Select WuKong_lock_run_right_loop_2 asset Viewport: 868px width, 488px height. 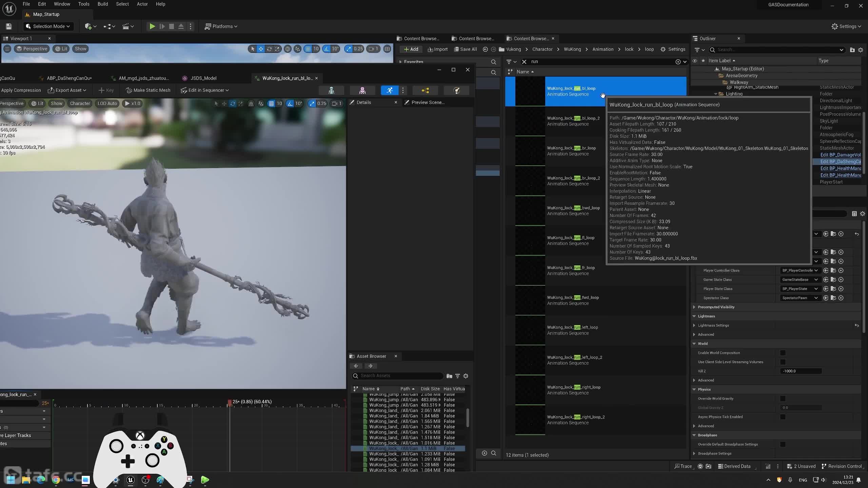[x=595, y=420]
